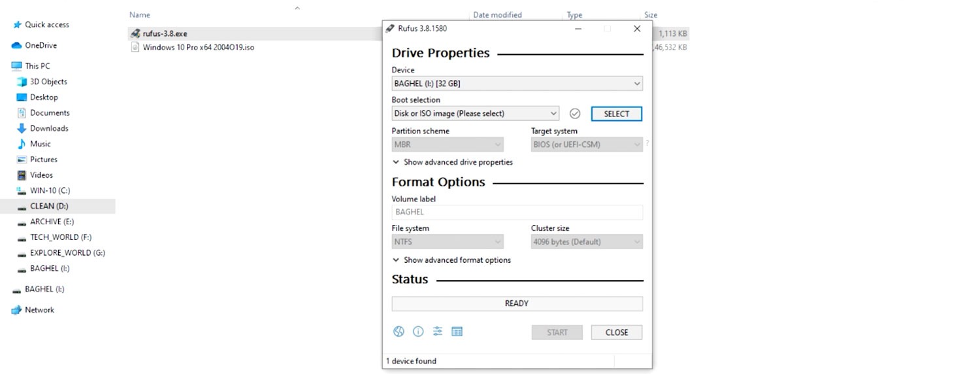Expand Show advanced format options

[x=451, y=260]
